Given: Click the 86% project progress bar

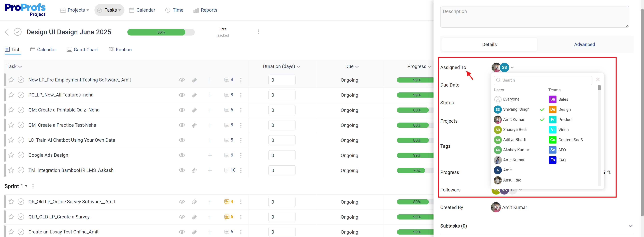Looking at the screenshot, I should click(x=161, y=32).
